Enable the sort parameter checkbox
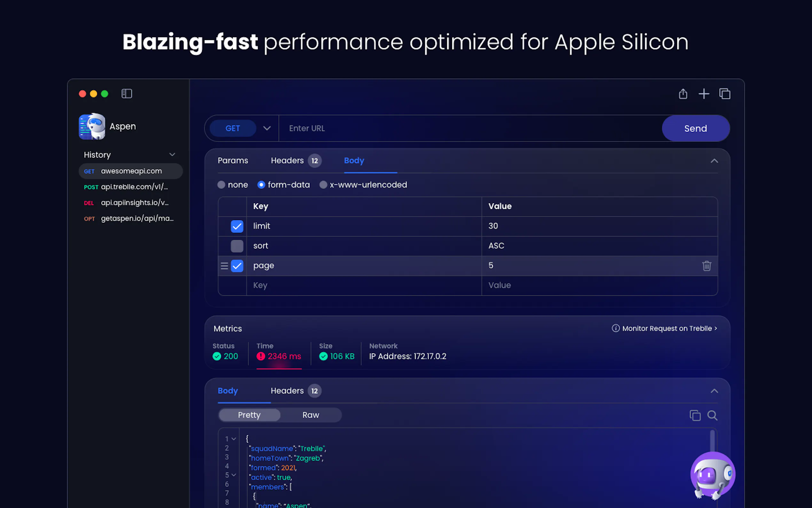812x508 pixels. 237,246
